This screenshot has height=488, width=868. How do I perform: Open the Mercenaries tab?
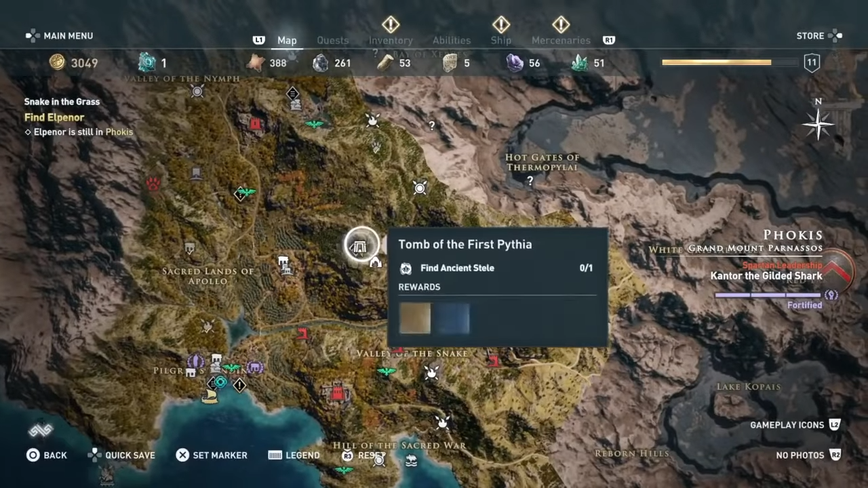coord(561,41)
